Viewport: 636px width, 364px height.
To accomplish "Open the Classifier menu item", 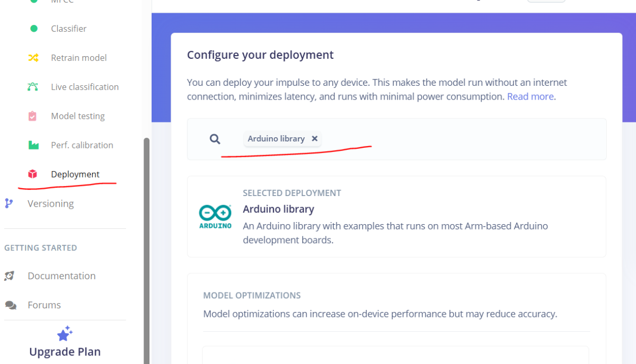I will 68,29.
